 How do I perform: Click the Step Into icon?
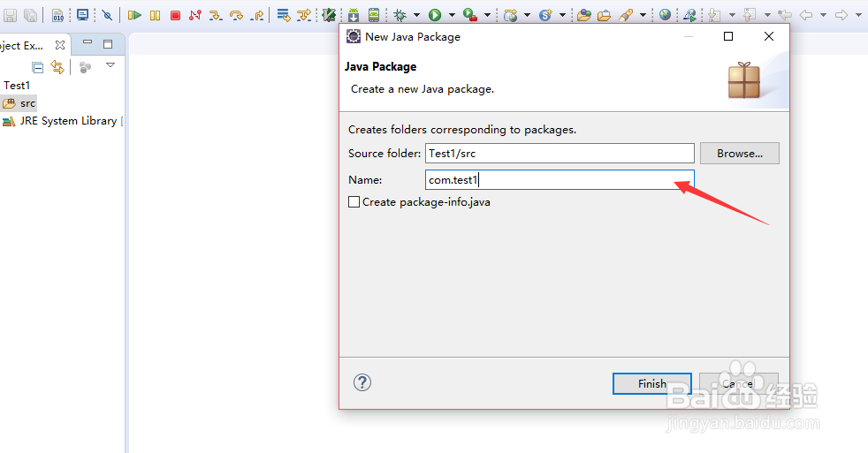pyautogui.click(x=216, y=15)
